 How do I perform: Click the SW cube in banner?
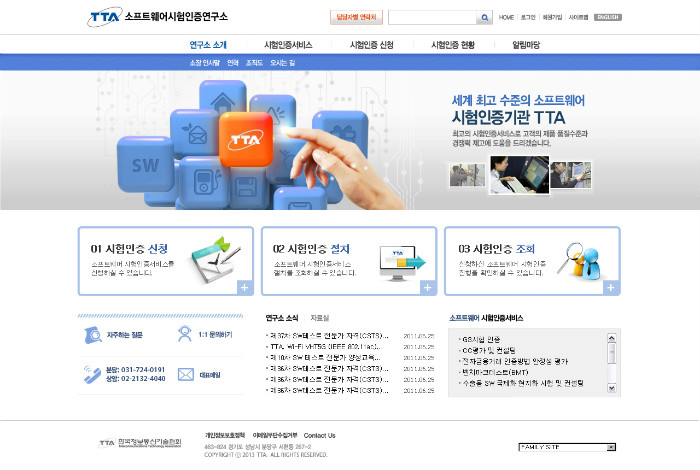pyautogui.click(x=145, y=165)
